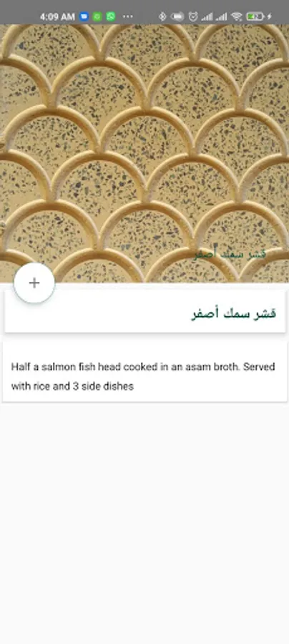Tap the salmon fish head description text
The width and height of the screenshot is (289, 644).
coord(143,376)
